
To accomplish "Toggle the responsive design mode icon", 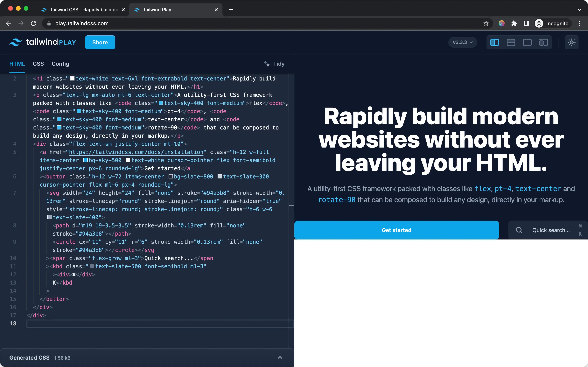I will tap(543, 43).
